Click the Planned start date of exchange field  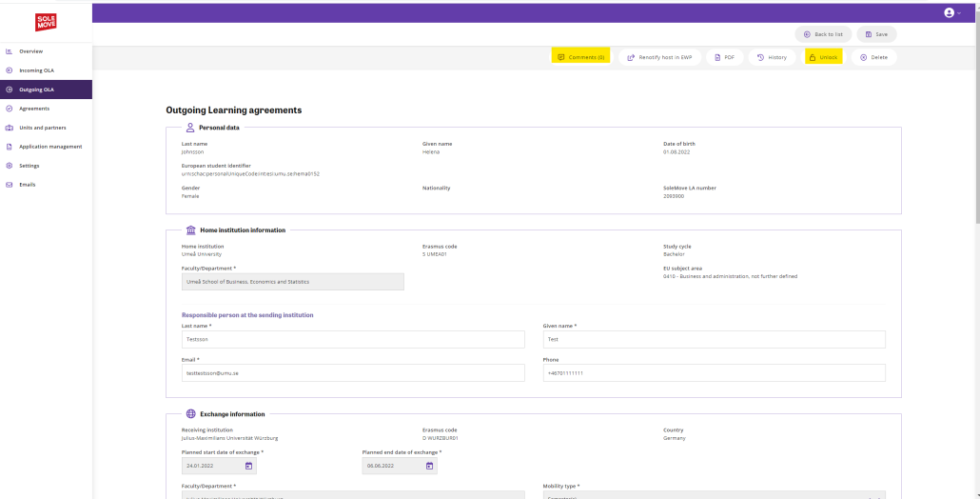(x=219, y=466)
